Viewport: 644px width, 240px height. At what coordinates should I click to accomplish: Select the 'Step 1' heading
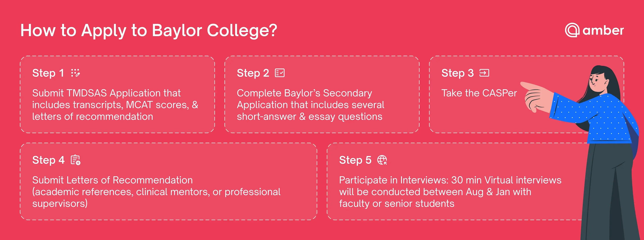pyautogui.click(x=48, y=73)
